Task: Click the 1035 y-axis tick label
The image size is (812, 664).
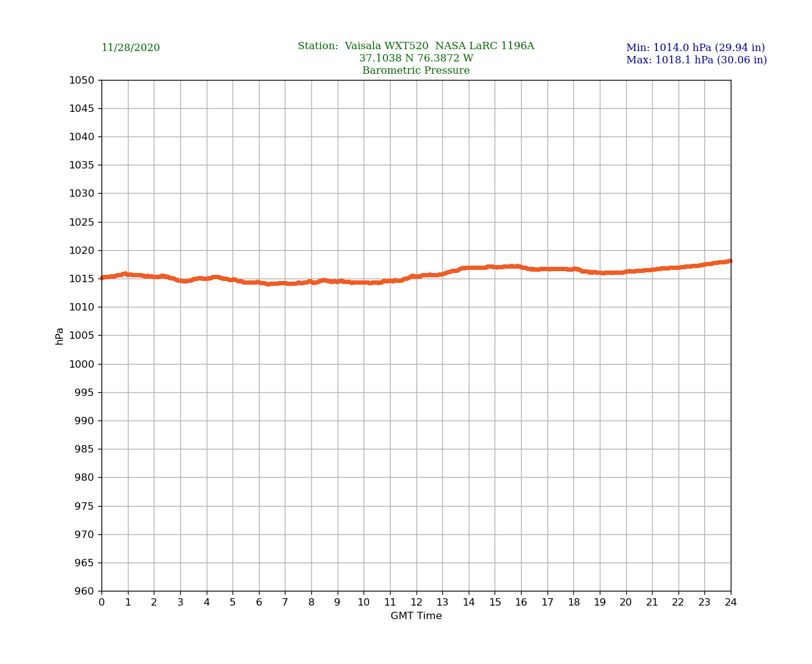Action: click(x=82, y=165)
